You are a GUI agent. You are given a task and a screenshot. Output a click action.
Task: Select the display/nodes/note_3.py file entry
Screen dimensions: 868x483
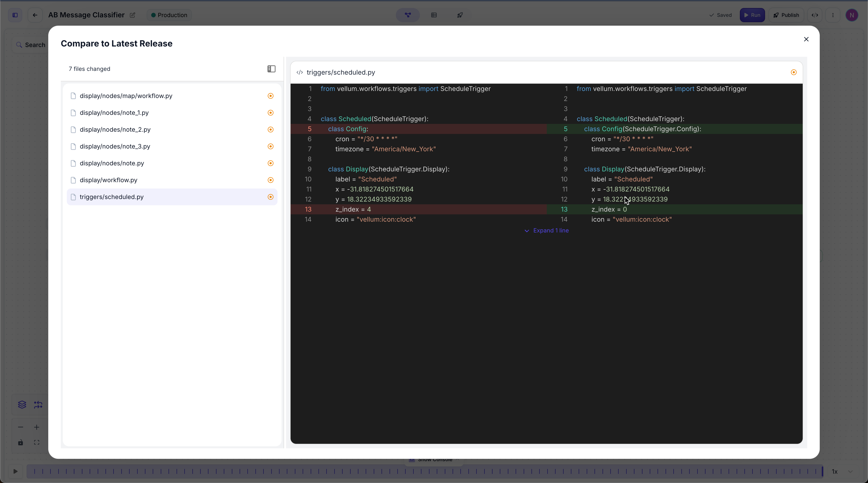point(115,146)
